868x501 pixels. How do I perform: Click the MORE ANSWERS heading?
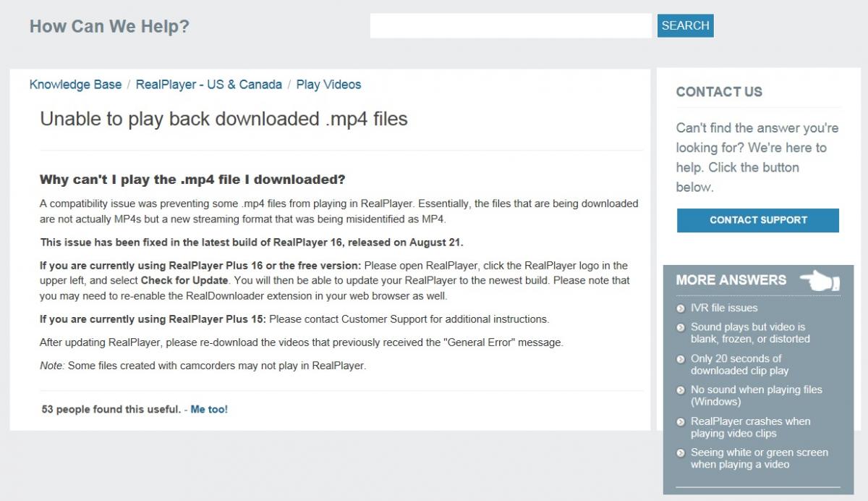[x=731, y=280]
